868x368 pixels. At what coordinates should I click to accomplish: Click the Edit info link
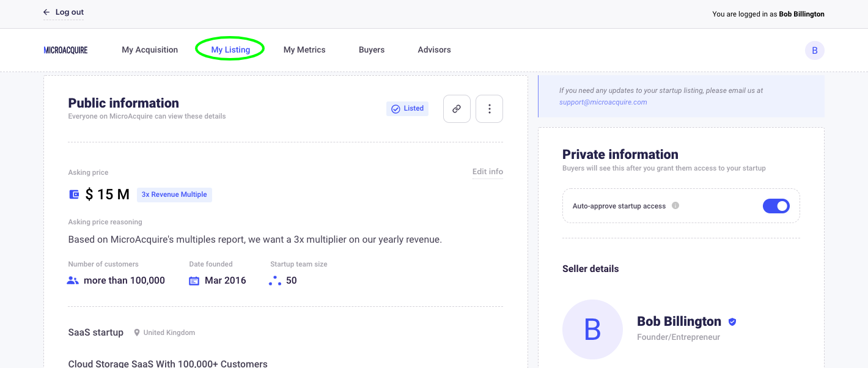[x=488, y=172]
